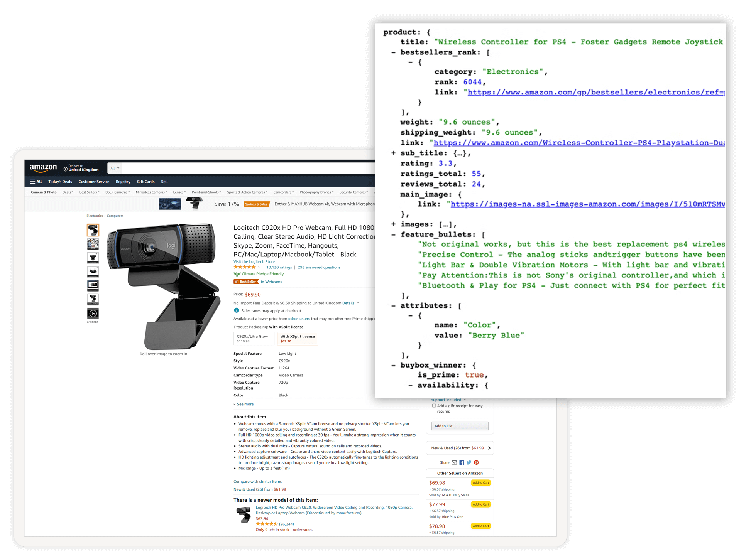Select C920x/Litra Glow packaging option
Image resolution: width=751 pixels, height=560 pixels.
tap(254, 338)
